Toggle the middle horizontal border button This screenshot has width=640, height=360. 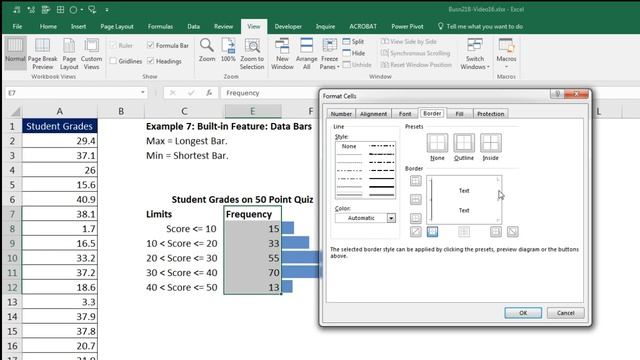(416, 199)
